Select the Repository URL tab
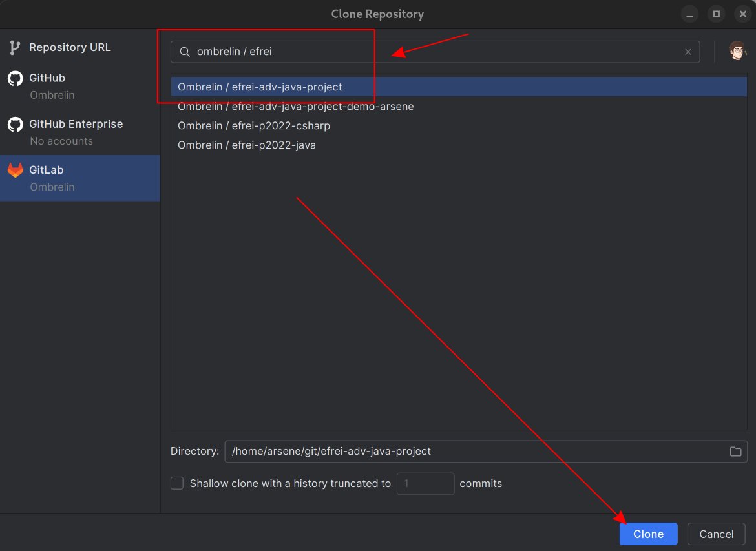Screen dimensions: 756x551 click(x=80, y=47)
